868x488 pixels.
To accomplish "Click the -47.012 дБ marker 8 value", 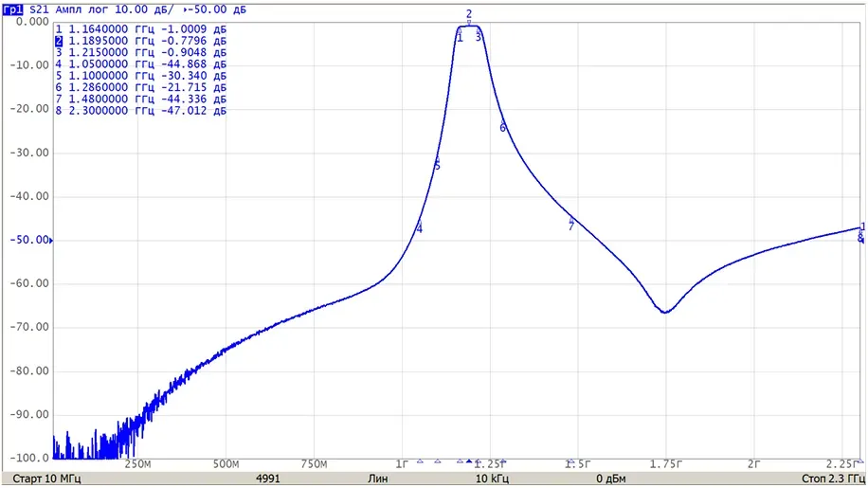I will pyautogui.click(x=193, y=110).
